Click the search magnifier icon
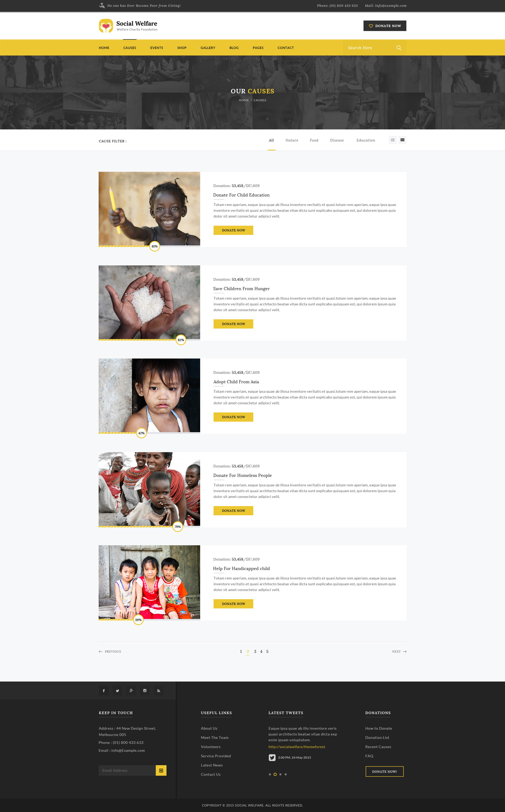This screenshot has height=812, width=505. tap(398, 48)
